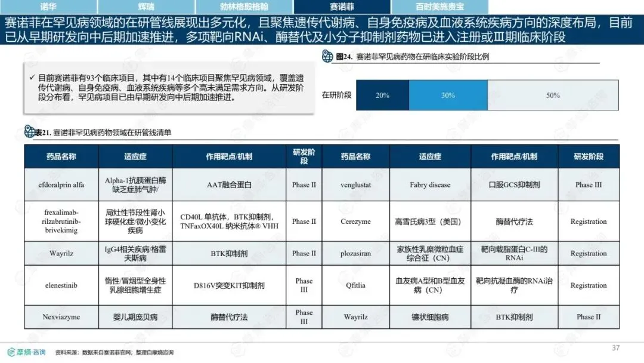Click the CD40L 单抗体 mechanism cell
The height and width of the screenshot is (363, 644).
[x=229, y=221]
